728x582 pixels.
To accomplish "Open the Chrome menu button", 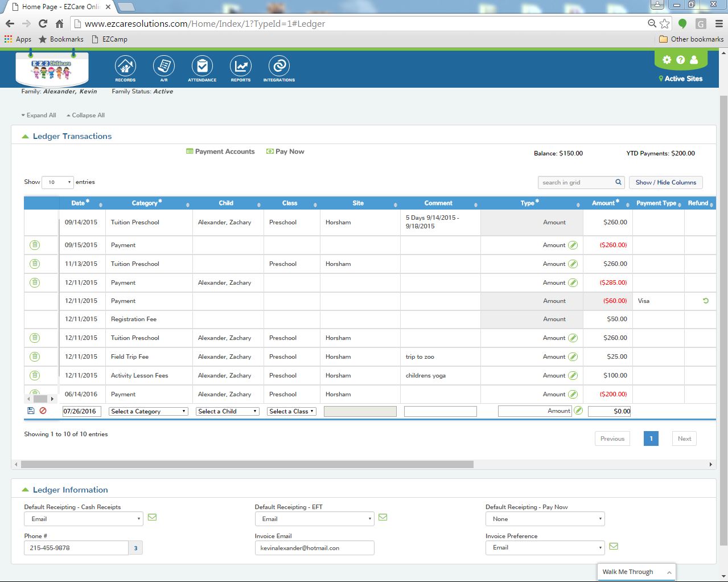I will [718, 23].
